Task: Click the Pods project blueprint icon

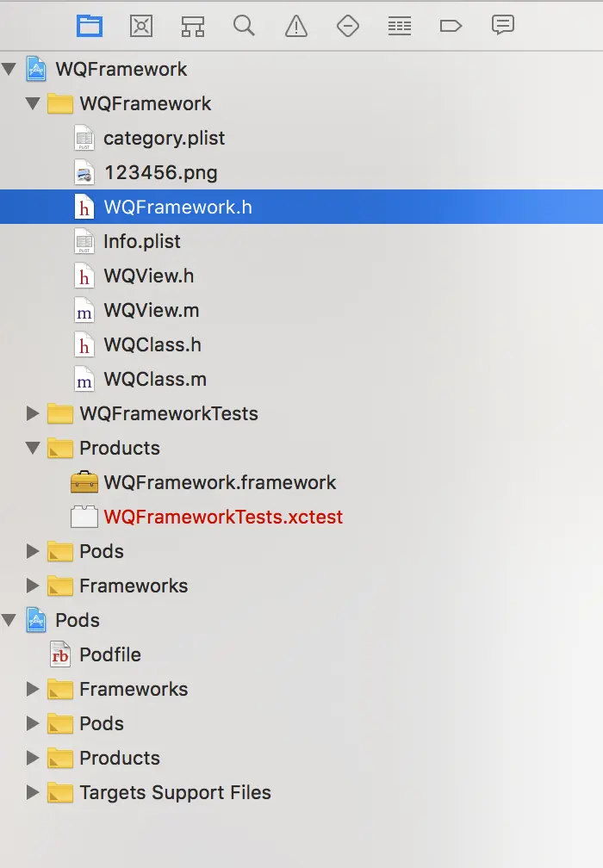Action: pos(36,620)
